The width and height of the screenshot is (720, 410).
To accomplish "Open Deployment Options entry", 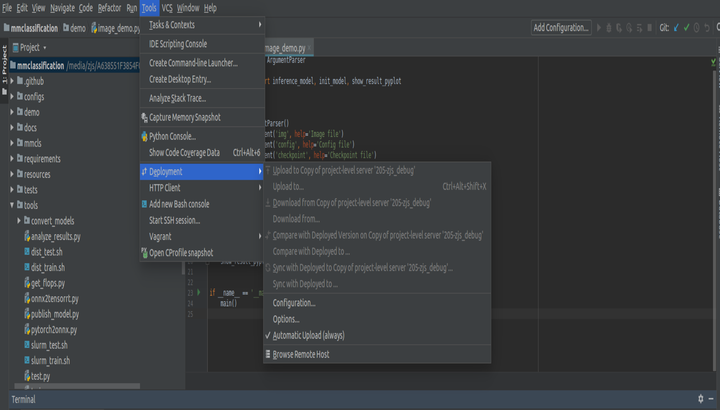I will (x=377, y=319).
